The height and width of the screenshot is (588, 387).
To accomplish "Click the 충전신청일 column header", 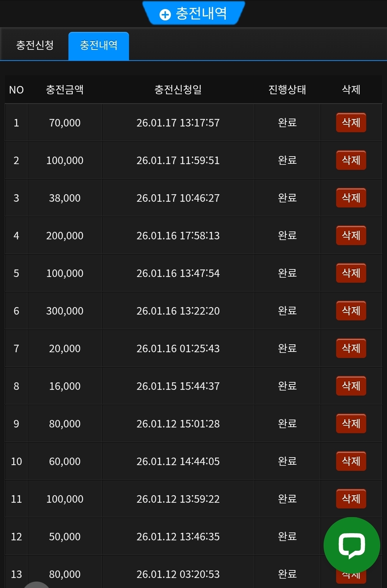I will tap(178, 90).
